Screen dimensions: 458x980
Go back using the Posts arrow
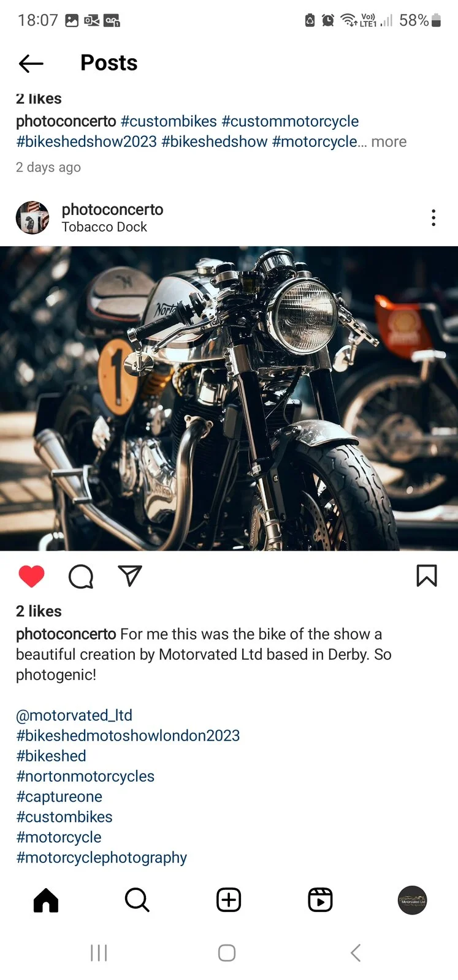click(x=31, y=63)
